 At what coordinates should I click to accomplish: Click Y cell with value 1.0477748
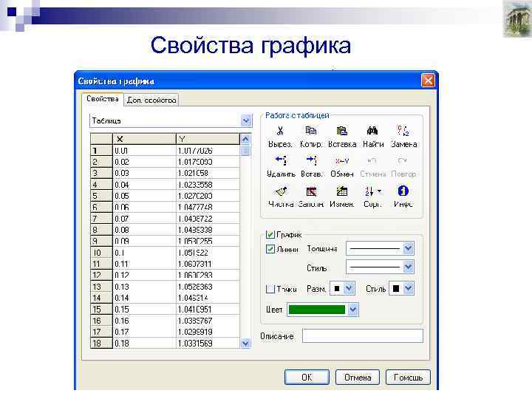pos(208,208)
